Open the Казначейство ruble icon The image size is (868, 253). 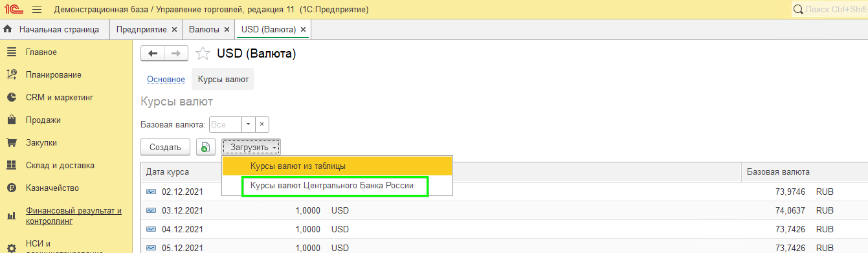click(x=11, y=188)
